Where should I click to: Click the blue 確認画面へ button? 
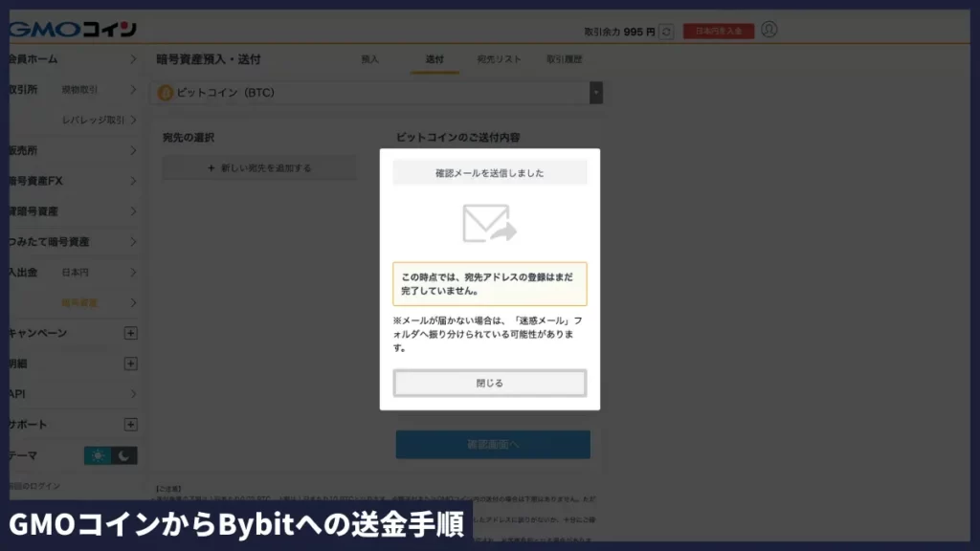pos(493,444)
